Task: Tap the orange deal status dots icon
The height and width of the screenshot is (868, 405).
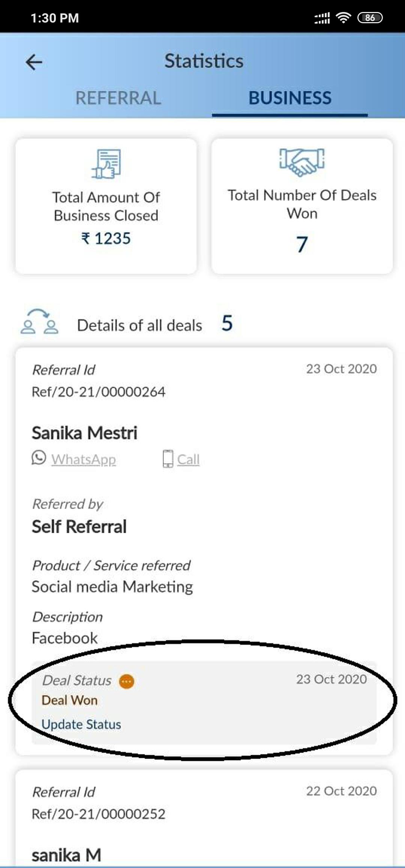Action: [127, 681]
